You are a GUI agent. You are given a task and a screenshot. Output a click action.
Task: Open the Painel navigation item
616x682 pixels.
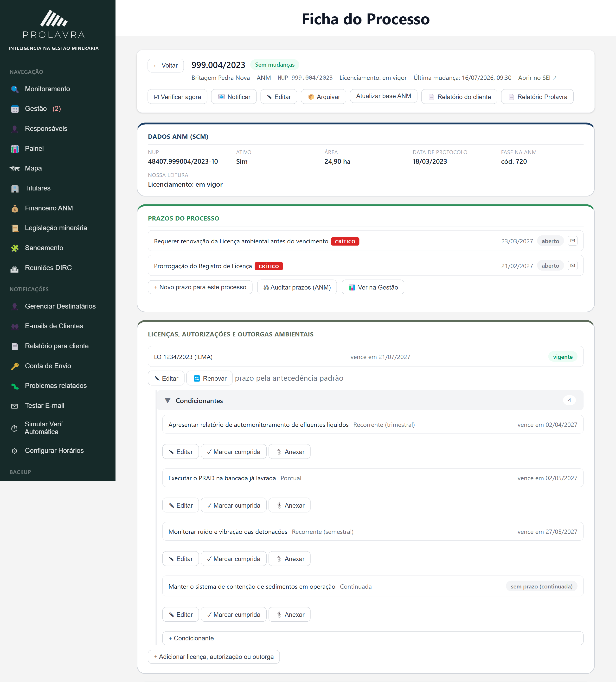tap(34, 149)
